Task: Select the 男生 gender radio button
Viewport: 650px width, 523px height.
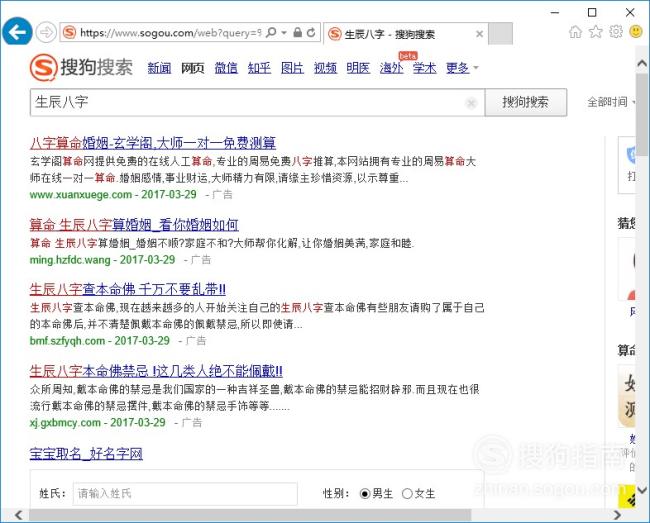Action: click(365, 494)
